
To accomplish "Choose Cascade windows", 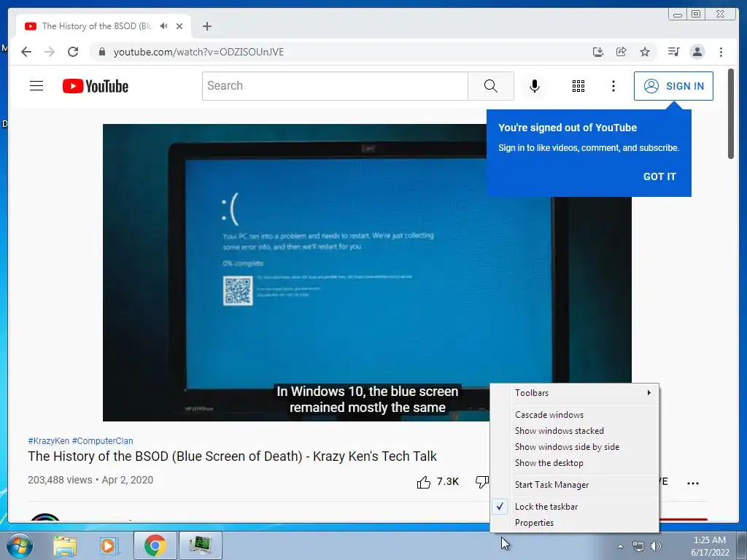I will point(575,415).
